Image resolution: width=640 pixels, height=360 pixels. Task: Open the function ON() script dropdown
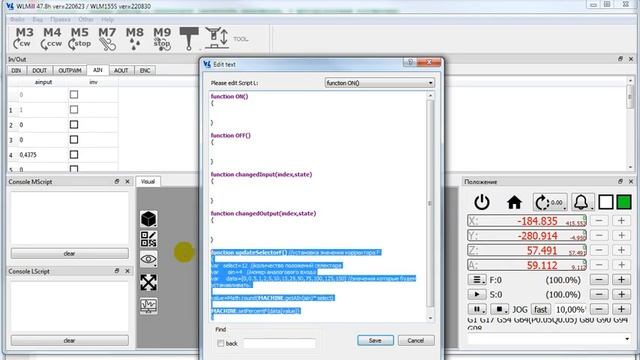tap(379, 83)
